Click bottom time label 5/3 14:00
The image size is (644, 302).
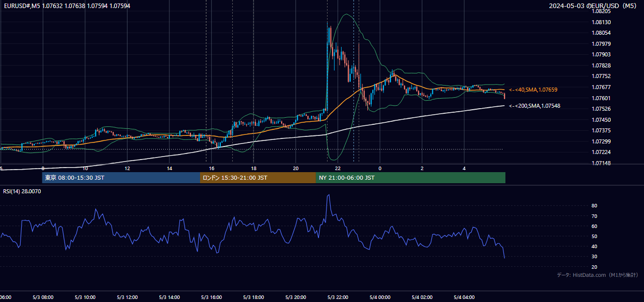[x=169, y=297]
